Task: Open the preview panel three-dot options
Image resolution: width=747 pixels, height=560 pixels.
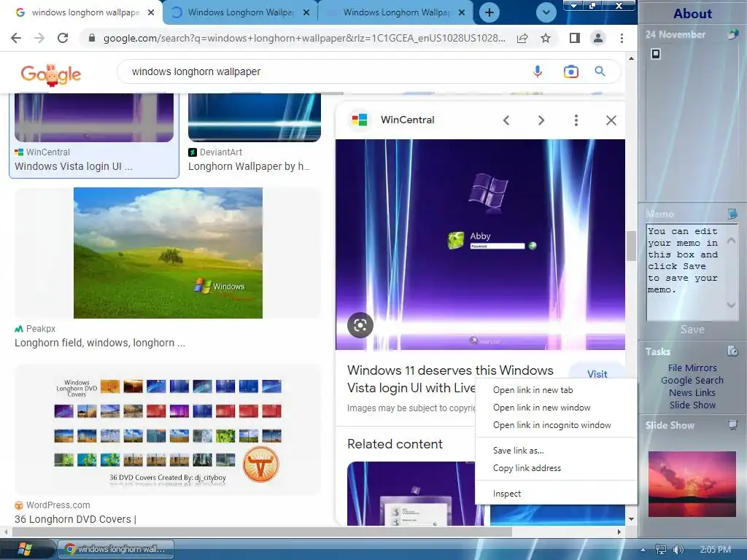Action: (x=576, y=120)
